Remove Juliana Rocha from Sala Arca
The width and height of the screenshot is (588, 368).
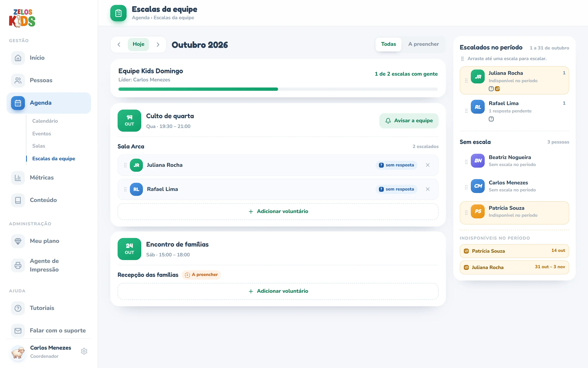pos(428,165)
